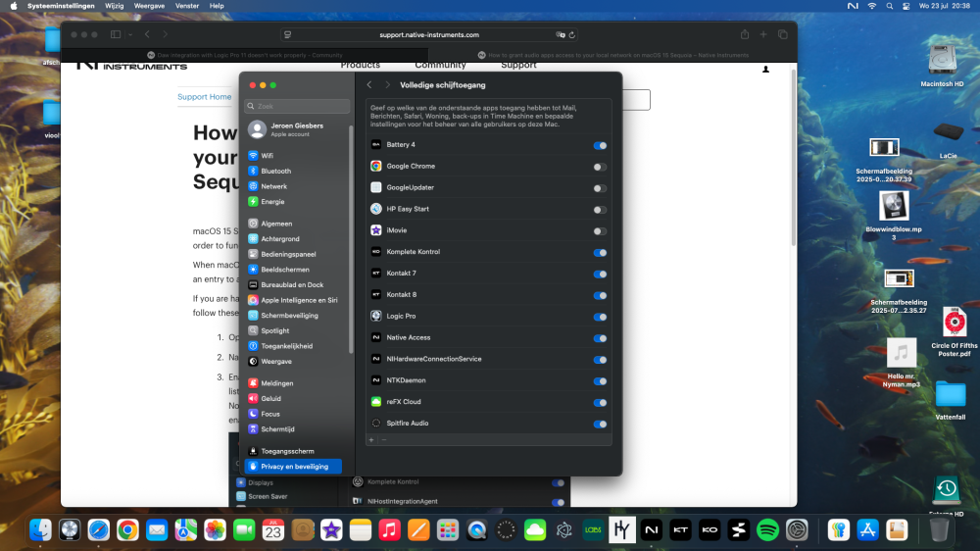Show Safari tab overview
The height and width of the screenshot is (551, 980).
pos(782,34)
